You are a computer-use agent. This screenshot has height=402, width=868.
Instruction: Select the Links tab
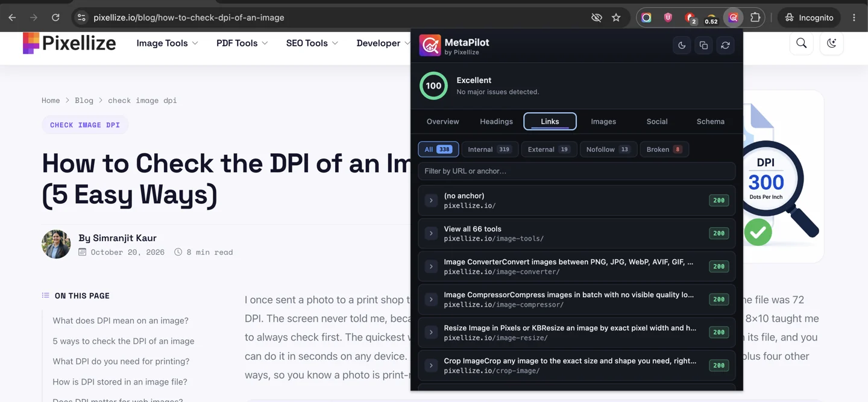tap(550, 121)
